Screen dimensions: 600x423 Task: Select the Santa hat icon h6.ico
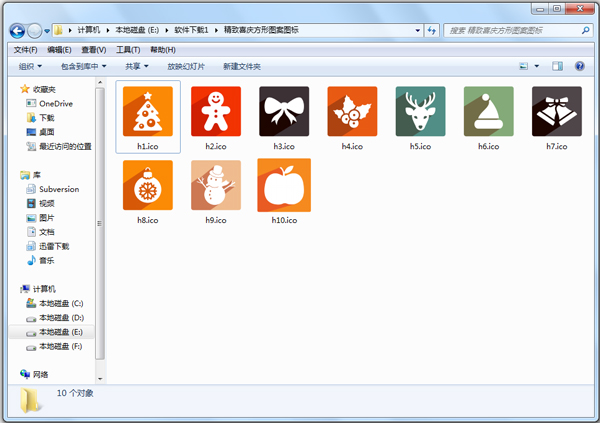[x=488, y=112]
